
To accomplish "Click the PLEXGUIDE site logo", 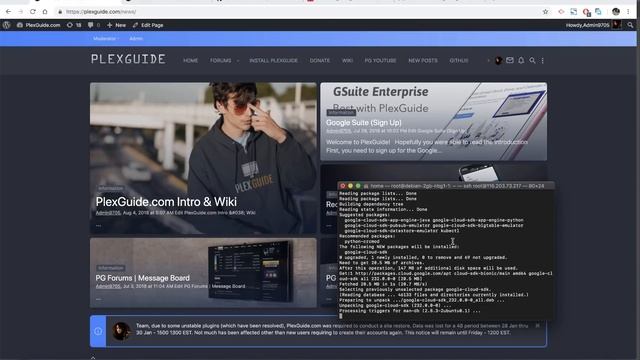I will [x=128, y=59].
